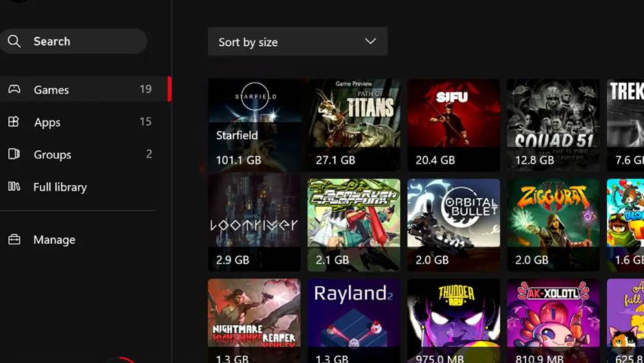The image size is (644, 363).
Task: Select the Rayland 2 game tile
Action: [x=354, y=320]
